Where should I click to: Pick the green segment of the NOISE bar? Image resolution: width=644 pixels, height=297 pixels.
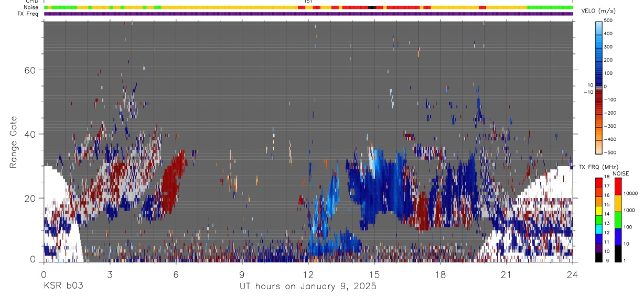[618, 219]
